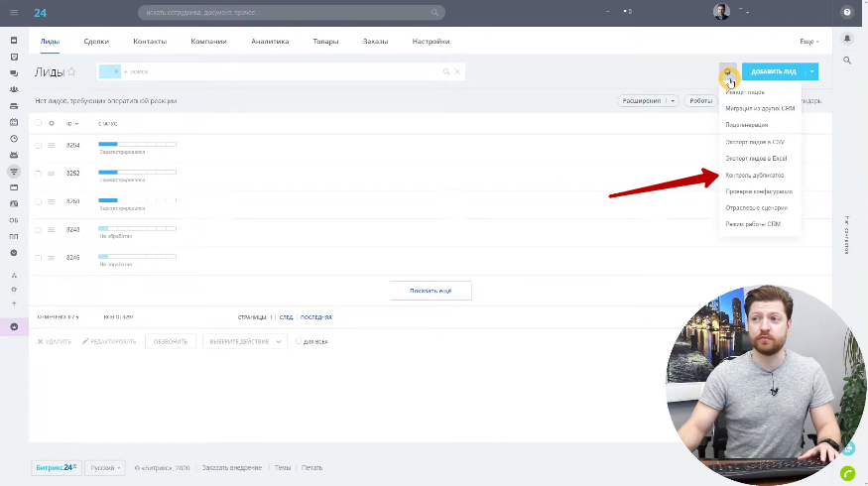
Task: Click the settings gear beside Добавить лид
Action: (x=728, y=71)
